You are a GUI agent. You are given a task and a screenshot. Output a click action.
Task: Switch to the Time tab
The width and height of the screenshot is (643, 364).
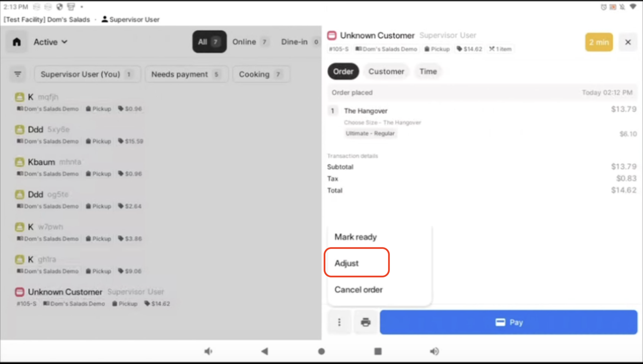click(x=428, y=71)
